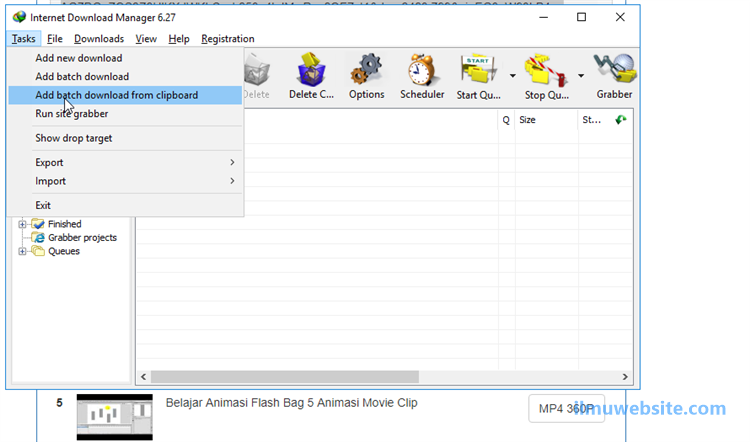
Task: Open the View menu
Action: pyautogui.click(x=146, y=39)
